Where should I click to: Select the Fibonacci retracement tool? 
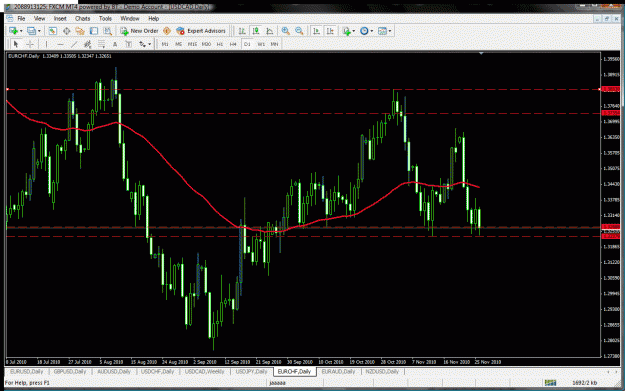102,44
